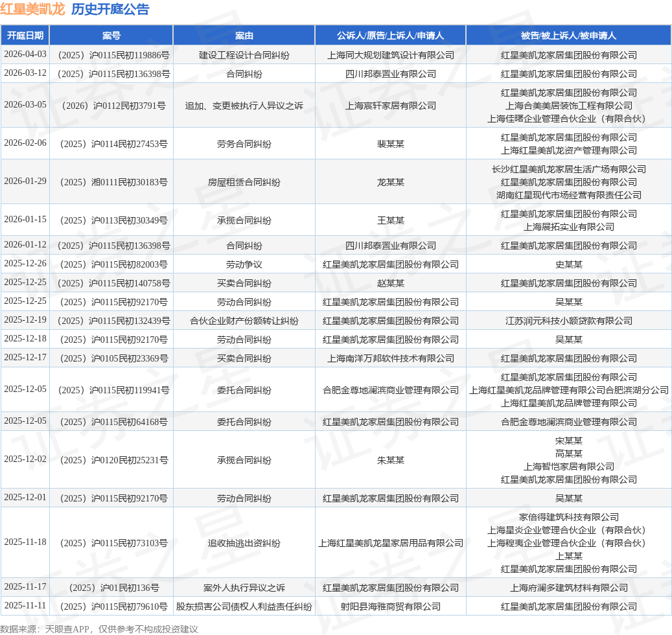The height and width of the screenshot is (635, 672).
Task: Select case number (2025)沪0120民初25231号
Action: click(113, 460)
